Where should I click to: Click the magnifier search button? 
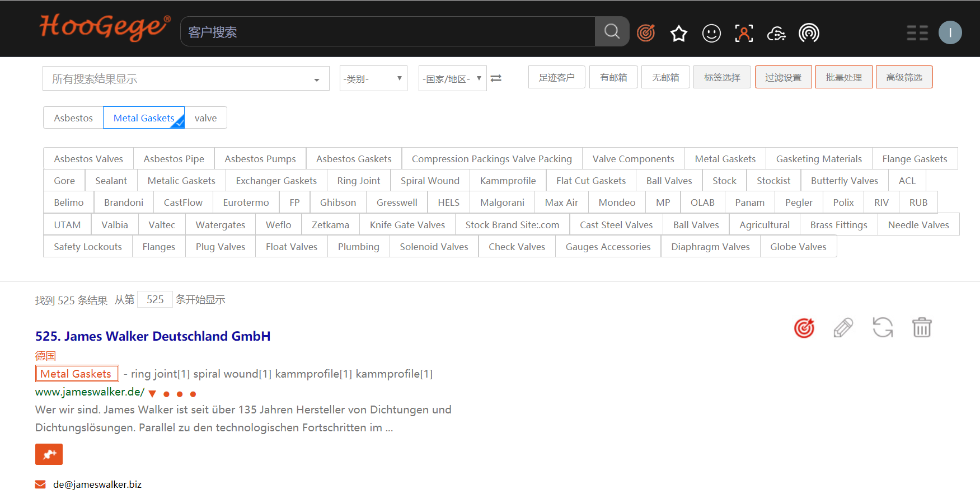(x=612, y=31)
